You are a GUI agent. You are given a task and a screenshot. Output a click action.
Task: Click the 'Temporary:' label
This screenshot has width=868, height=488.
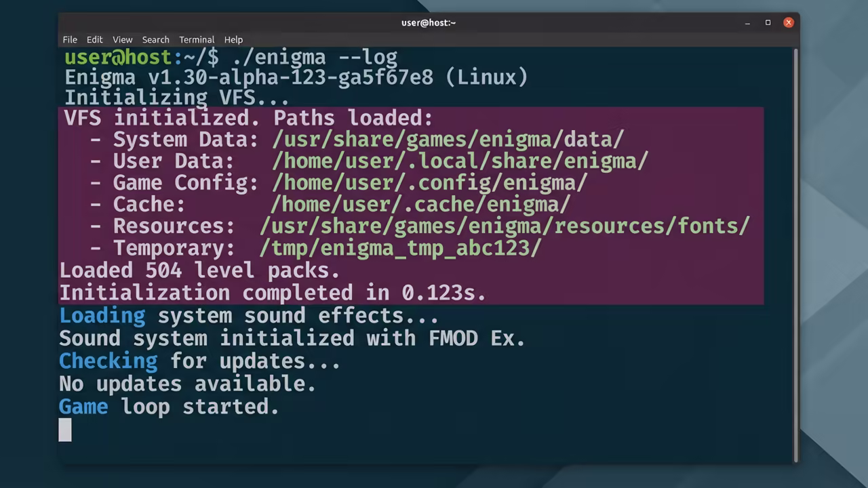pos(174,248)
